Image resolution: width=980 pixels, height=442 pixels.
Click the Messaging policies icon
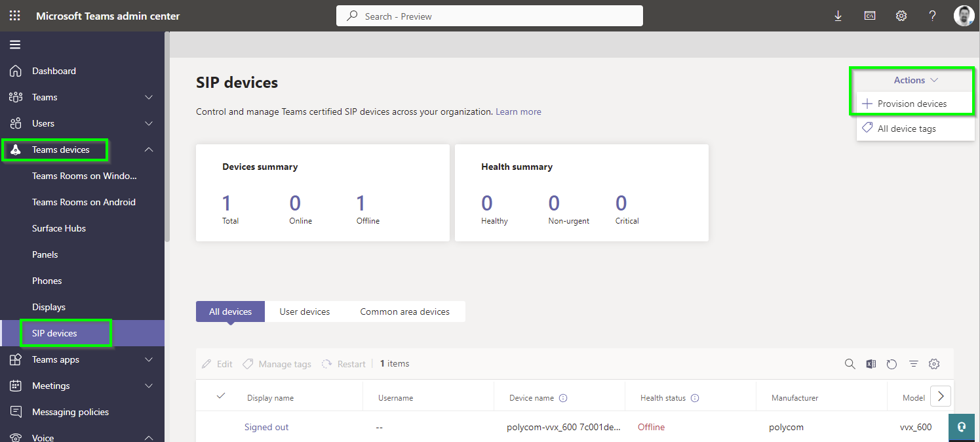(15, 412)
